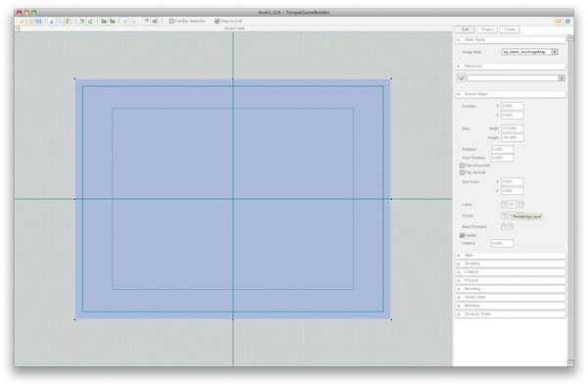Screen dimensions: 588x386
Task: Collapse the Scene Object section
Action: (x=511, y=94)
